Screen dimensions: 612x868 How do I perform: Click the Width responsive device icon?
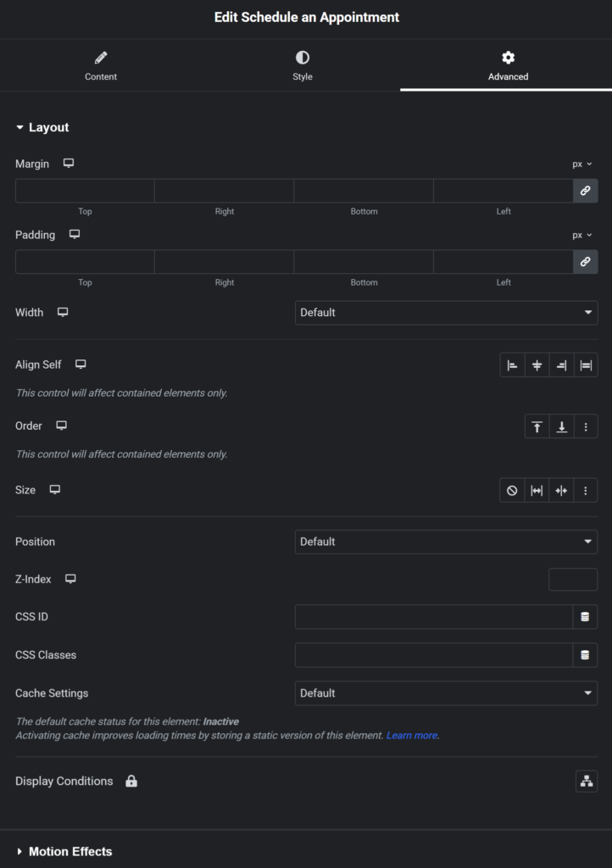(63, 312)
